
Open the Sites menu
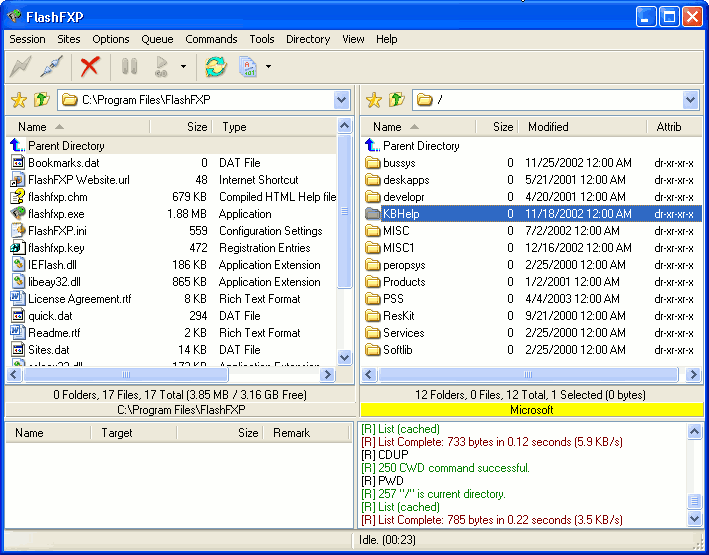pos(69,39)
